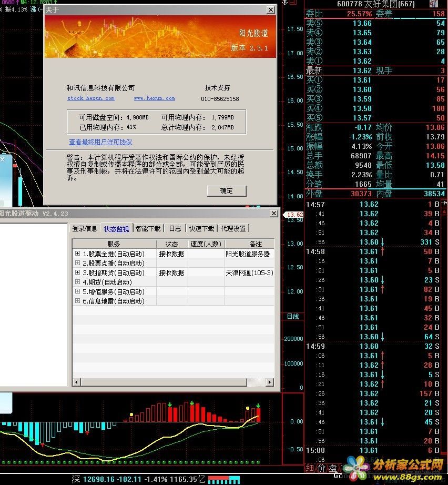Click the 15:00 trade tick row
This screenshot has height=485, width=448.
pyautogui.click(x=373, y=450)
